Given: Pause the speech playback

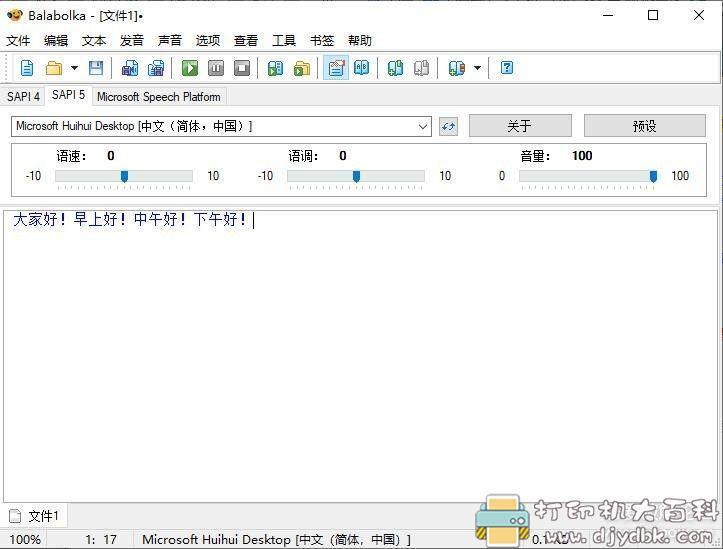Looking at the screenshot, I should (x=216, y=68).
